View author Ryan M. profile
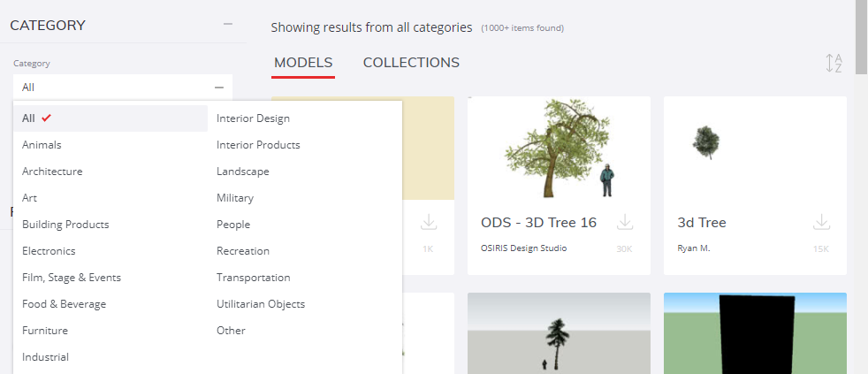The height and width of the screenshot is (374, 868). click(x=694, y=248)
